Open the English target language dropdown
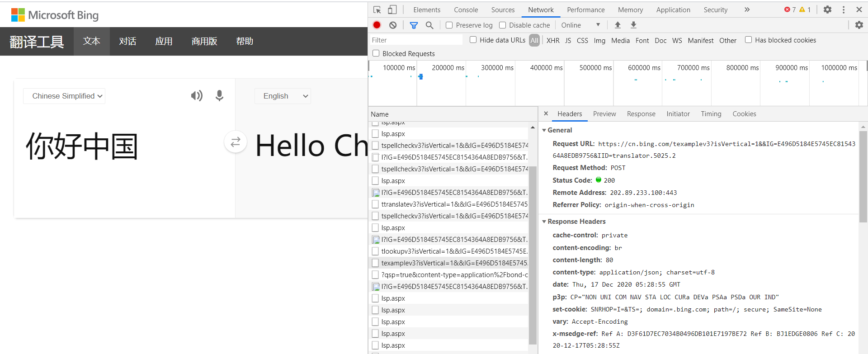868x354 pixels. 283,96
